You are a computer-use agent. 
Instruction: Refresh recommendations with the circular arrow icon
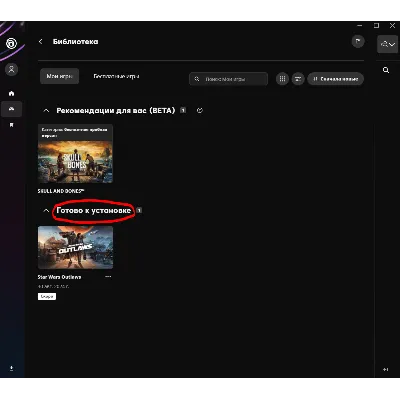200,110
